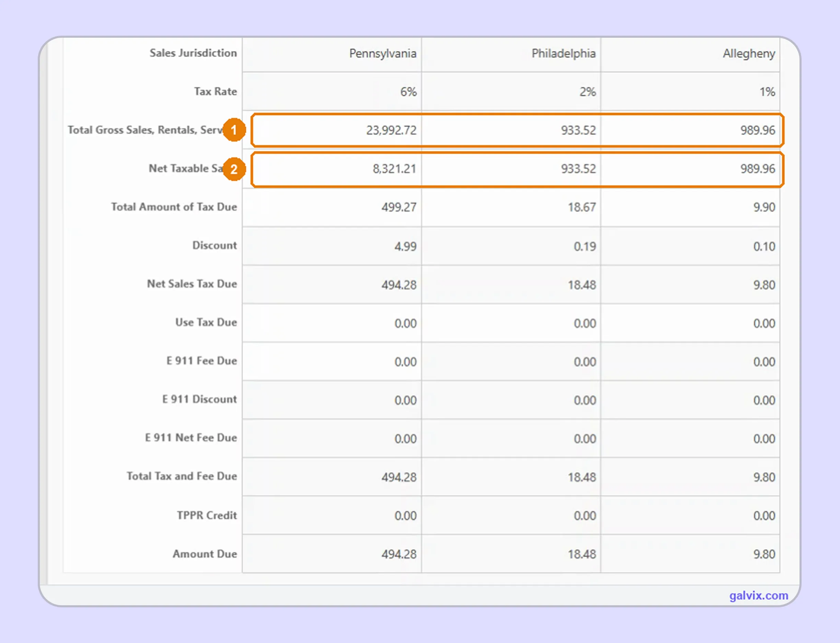The width and height of the screenshot is (840, 643).
Task: Click the 8,321.21 net taxable sales value
Action: pyautogui.click(x=394, y=169)
